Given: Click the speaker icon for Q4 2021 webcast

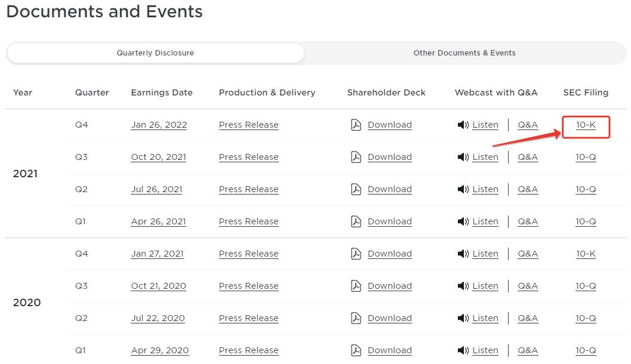Looking at the screenshot, I should pos(463,125).
